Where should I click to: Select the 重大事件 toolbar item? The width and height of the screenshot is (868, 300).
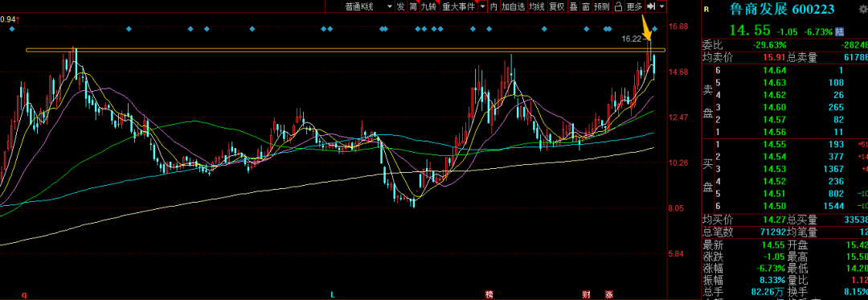[458, 6]
